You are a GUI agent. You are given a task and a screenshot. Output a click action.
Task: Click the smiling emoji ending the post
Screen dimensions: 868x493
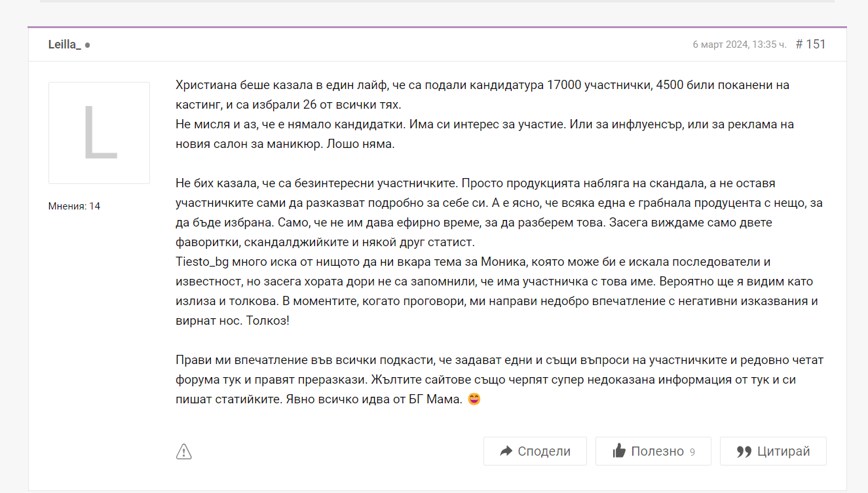click(474, 399)
